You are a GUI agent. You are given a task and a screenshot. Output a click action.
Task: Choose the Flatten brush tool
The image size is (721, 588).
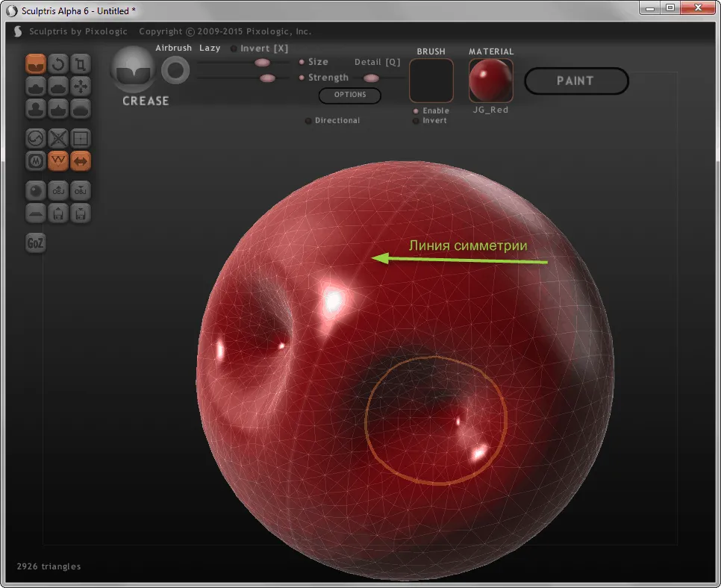pos(58,87)
